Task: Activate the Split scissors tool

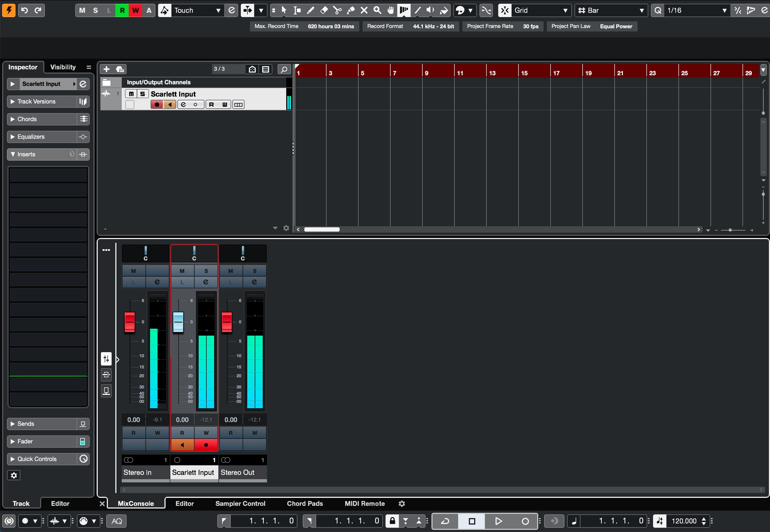Action: (337, 10)
